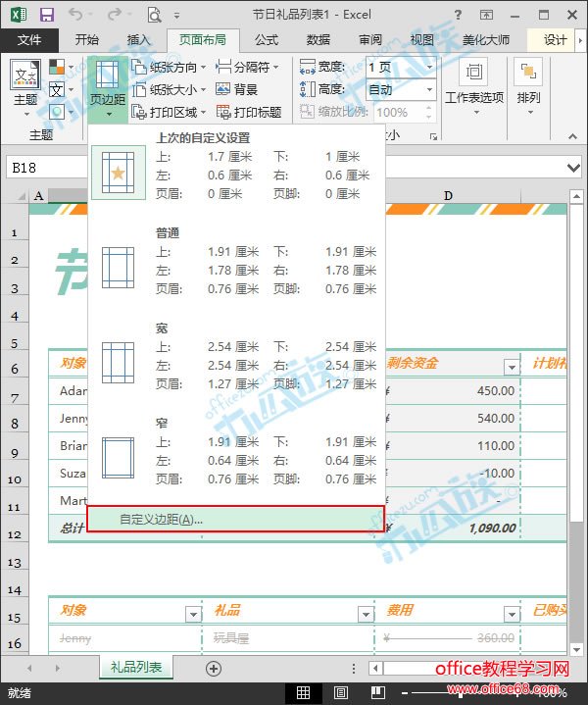The width and height of the screenshot is (588, 705).
Task: Open 对象 filter dropdown in lower table
Action: click(x=193, y=614)
